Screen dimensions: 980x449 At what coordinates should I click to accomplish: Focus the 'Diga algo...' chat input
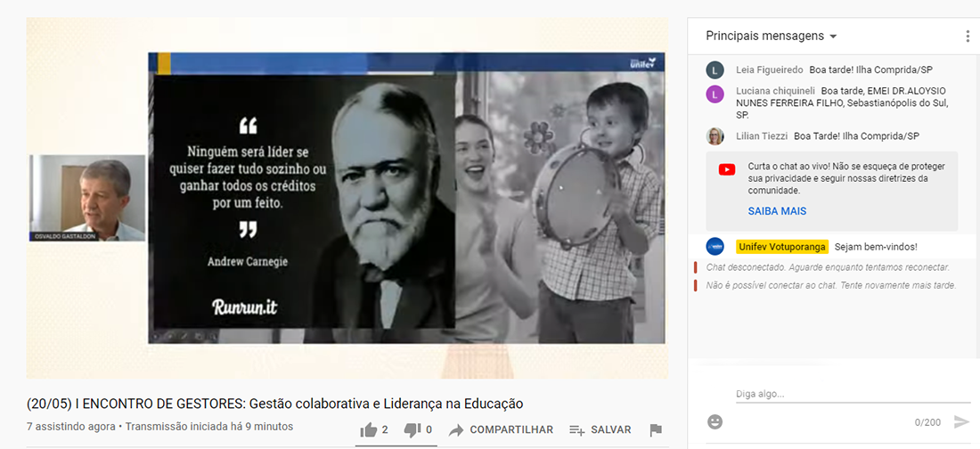[x=853, y=394]
